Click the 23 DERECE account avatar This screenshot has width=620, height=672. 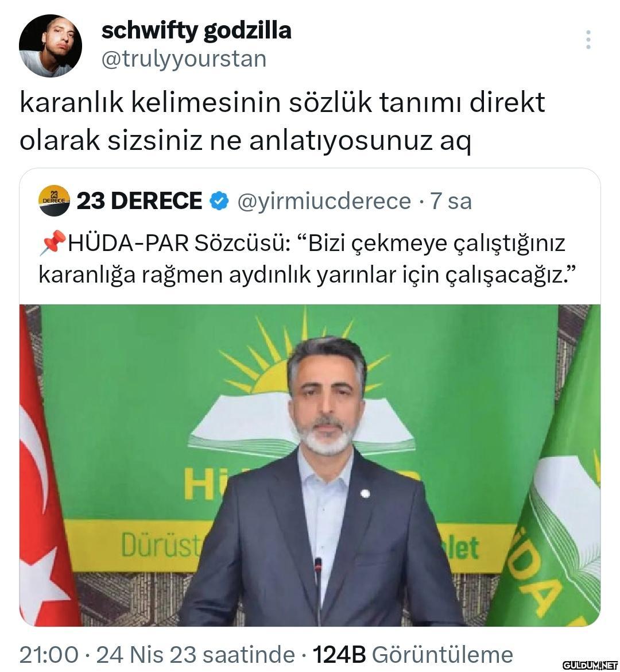pos(54,200)
